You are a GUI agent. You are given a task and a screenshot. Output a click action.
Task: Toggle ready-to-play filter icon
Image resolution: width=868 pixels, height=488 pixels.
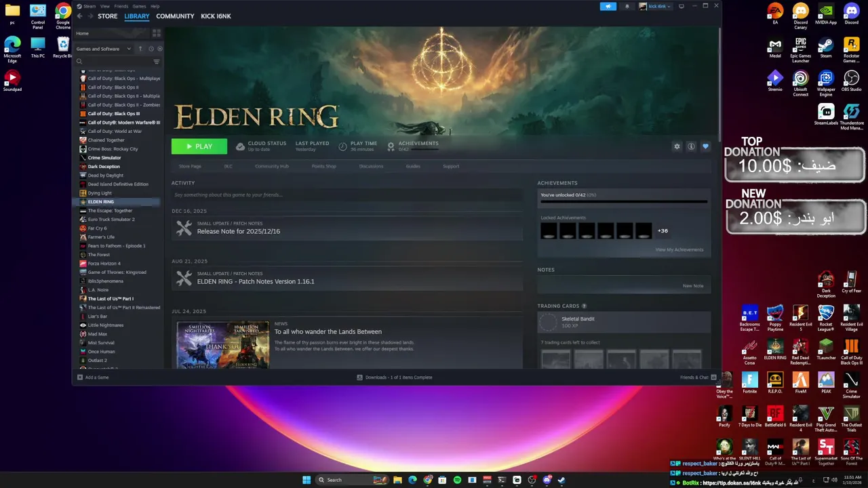point(160,49)
